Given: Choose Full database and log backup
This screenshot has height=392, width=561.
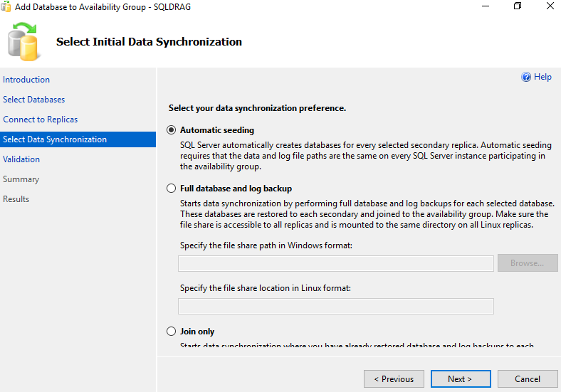Looking at the screenshot, I should coord(171,189).
